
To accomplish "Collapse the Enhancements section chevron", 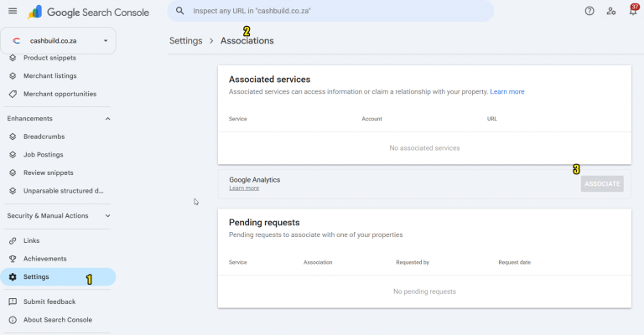I will (107, 118).
